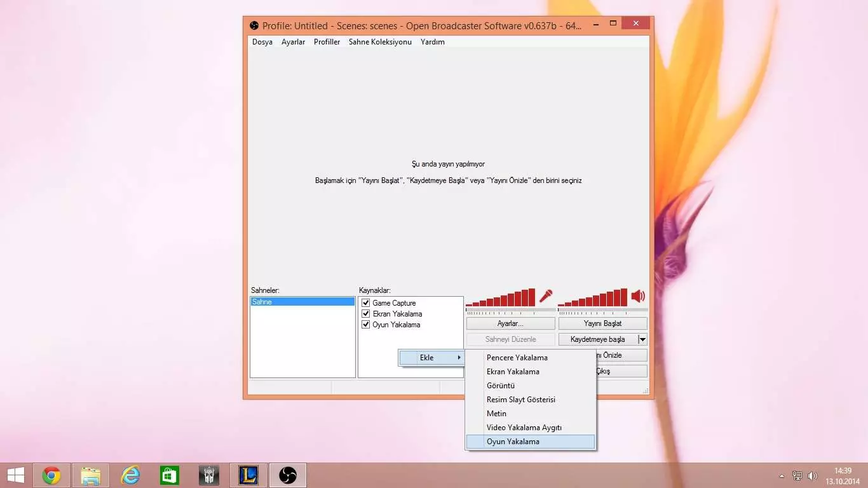Expand the Kaydetmeye başla dropdown arrow
This screenshot has height=488, width=868.
point(642,339)
